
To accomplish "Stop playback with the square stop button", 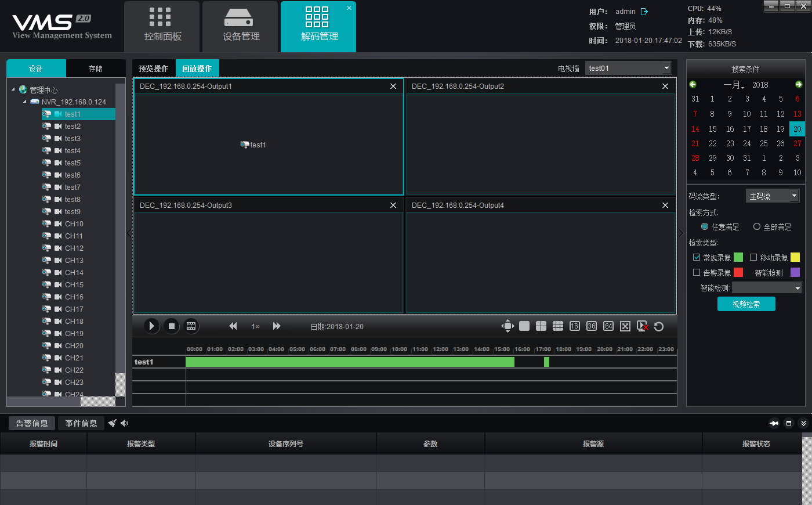I will [171, 326].
